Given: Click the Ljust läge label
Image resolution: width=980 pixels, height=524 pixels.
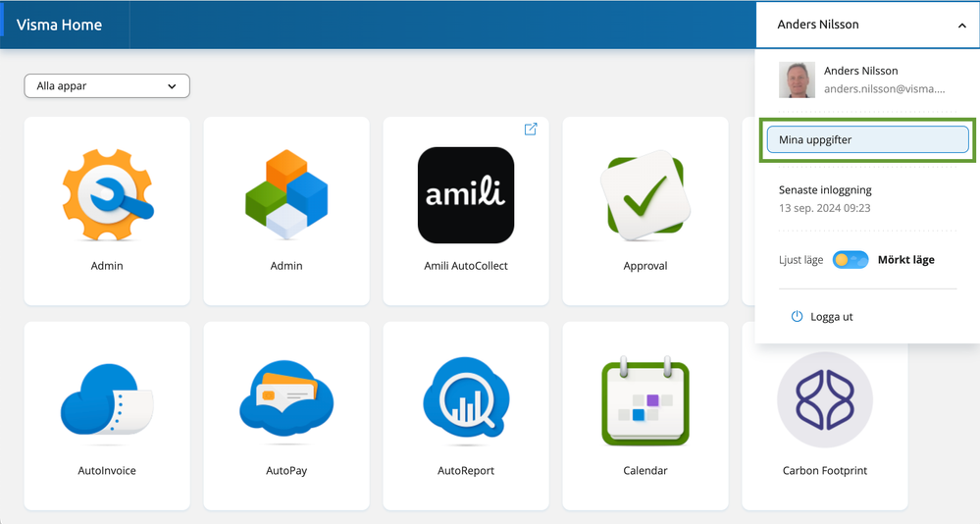Looking at the screenshot, I should 800,260.
